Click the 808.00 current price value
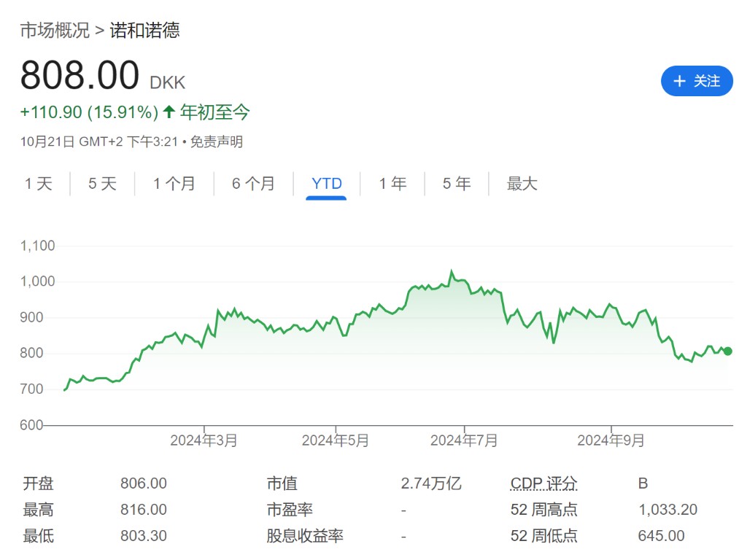This screenshot has height=560, width=747. pyautogui.click(x=80, y=75)
